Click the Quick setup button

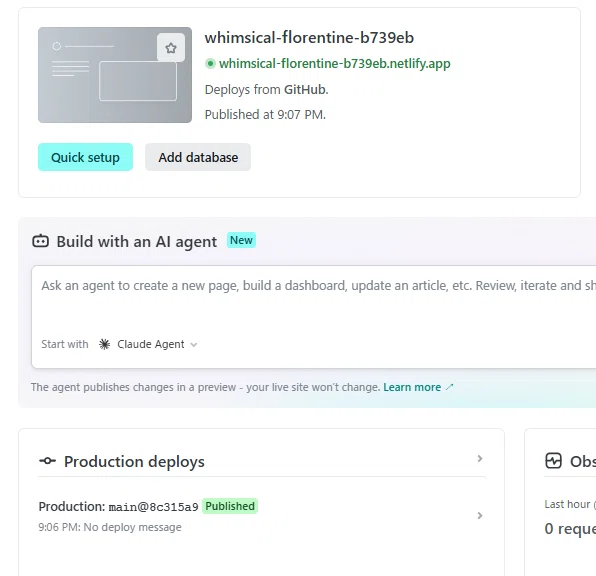pos(86,157)
